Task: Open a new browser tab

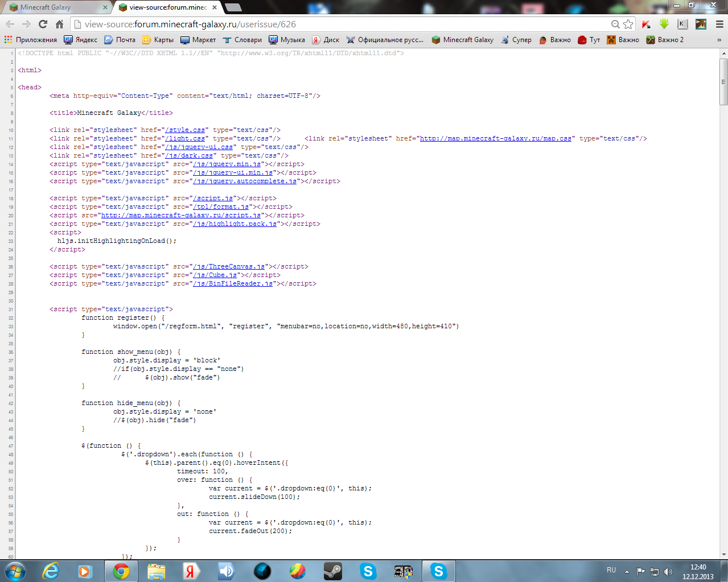Action: point(233,7)
